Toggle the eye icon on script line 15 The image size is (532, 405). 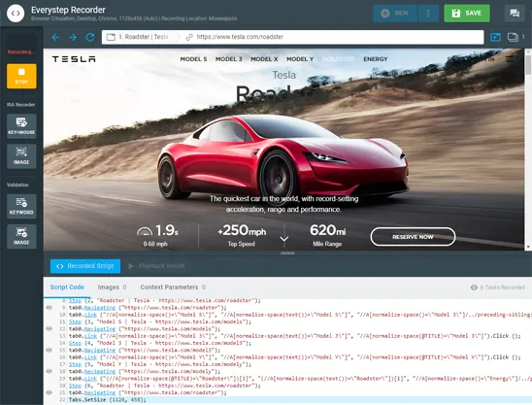pyautogui.click(x=49, y=350)
